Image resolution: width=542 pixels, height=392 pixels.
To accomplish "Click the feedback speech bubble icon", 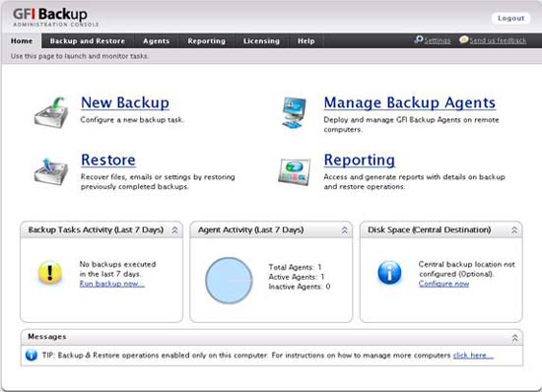I will coord(463,40).
